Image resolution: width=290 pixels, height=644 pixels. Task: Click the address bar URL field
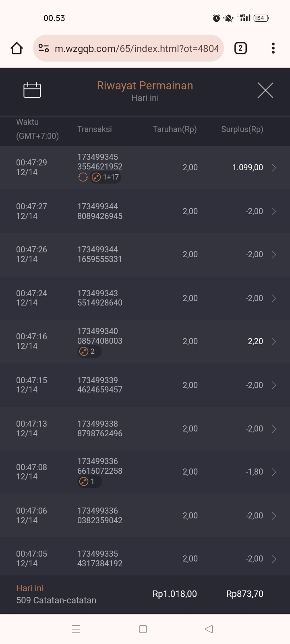[136, 49]
